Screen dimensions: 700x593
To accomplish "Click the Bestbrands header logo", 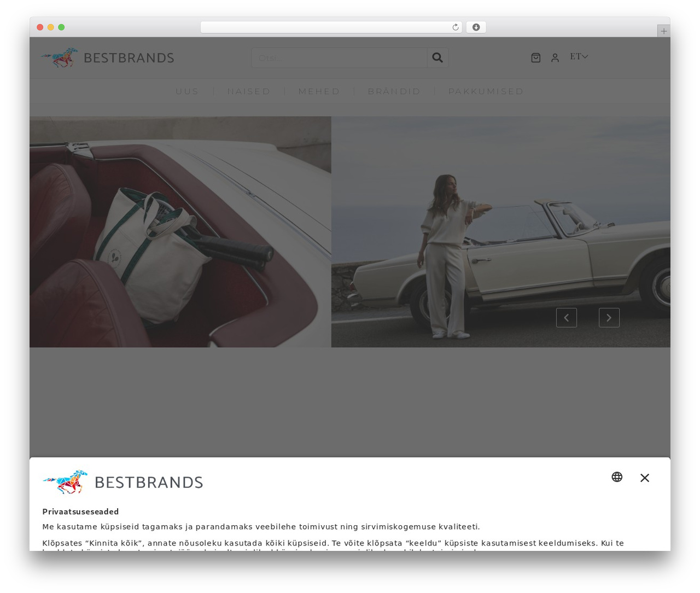I will click(x=107, y=57).
